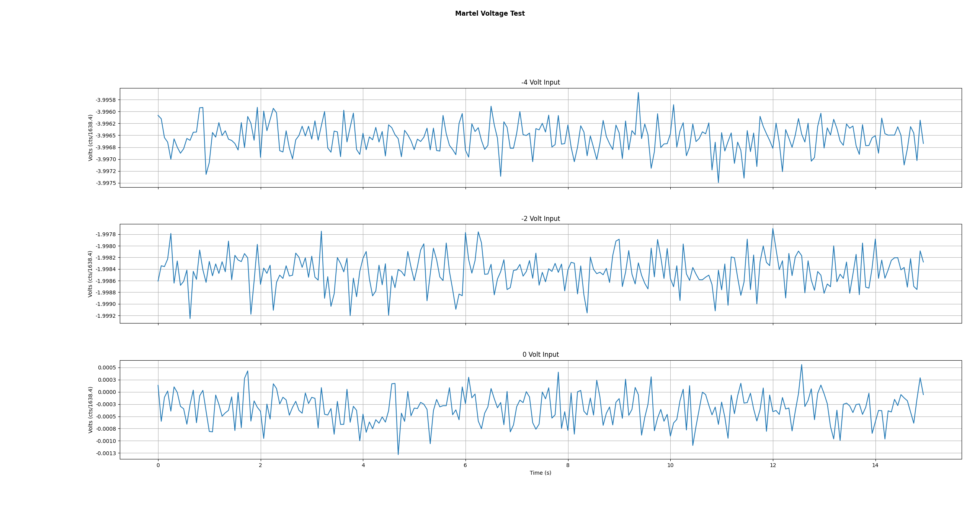Click the middle subplot's Volts y-axis label
980x526 pixels.
pos(90,274)
